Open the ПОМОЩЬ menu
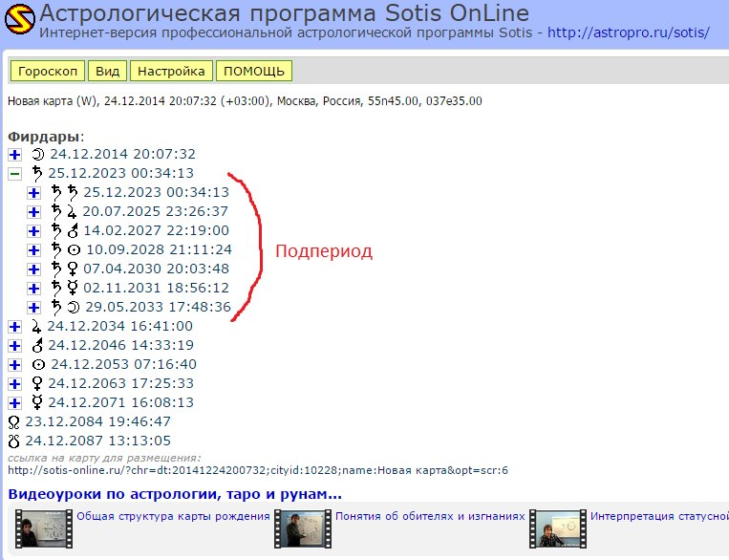 pyautogui.click(x=254, y=71)
